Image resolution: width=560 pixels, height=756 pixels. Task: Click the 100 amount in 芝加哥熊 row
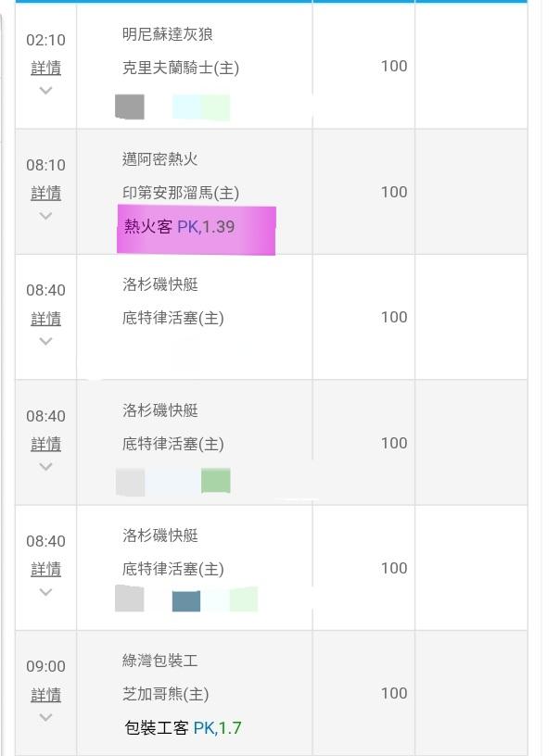394,693
